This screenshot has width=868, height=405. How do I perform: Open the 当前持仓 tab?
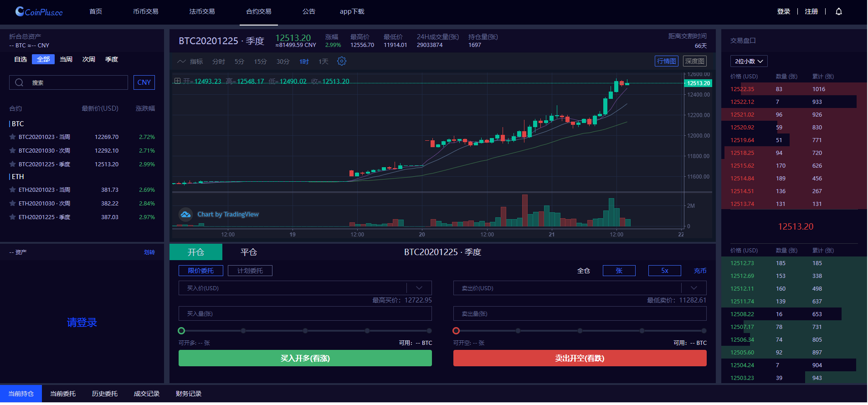click(21, 394)
